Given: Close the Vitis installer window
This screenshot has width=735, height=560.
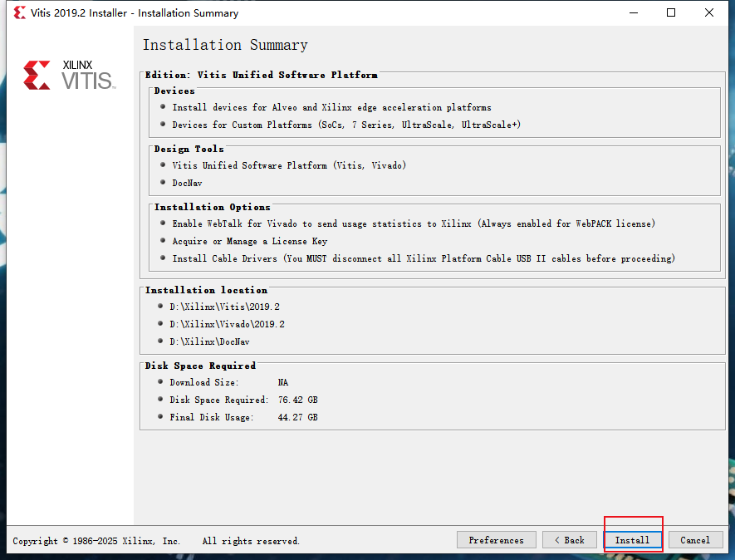Looking at the screenshot, I should [x=708, y=12].
